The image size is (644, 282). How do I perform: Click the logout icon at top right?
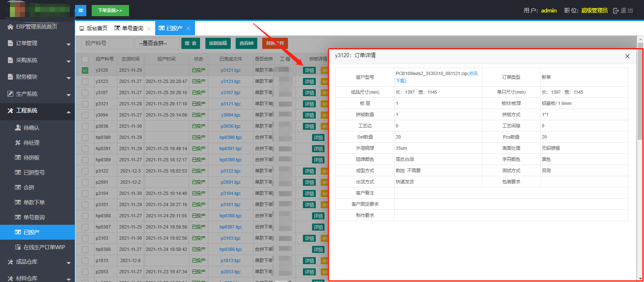point(616,11)
